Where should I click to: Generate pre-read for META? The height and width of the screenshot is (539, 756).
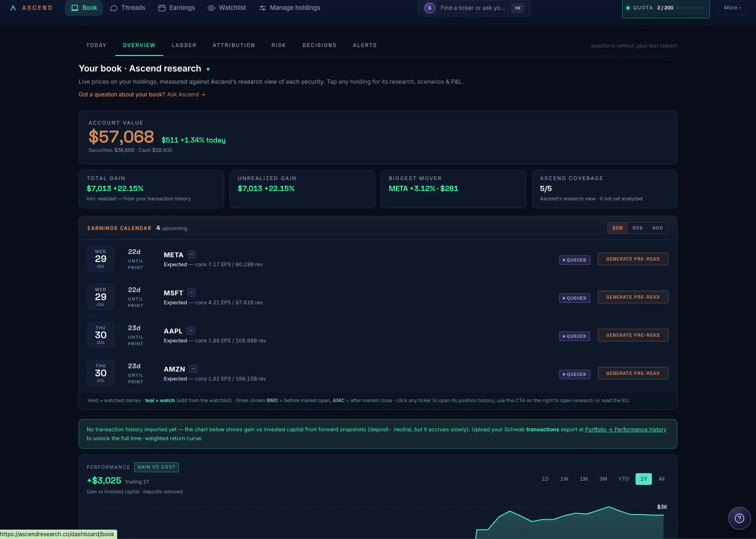point(633,259)
